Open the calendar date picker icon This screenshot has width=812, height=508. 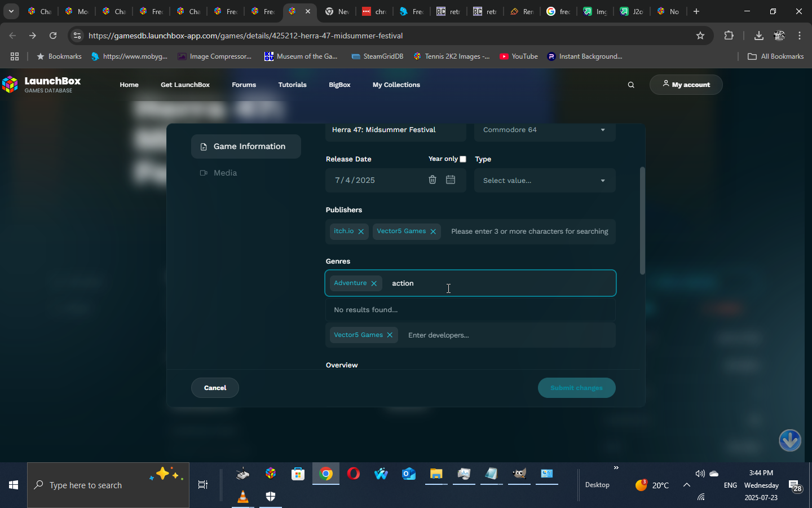[451, 179]
